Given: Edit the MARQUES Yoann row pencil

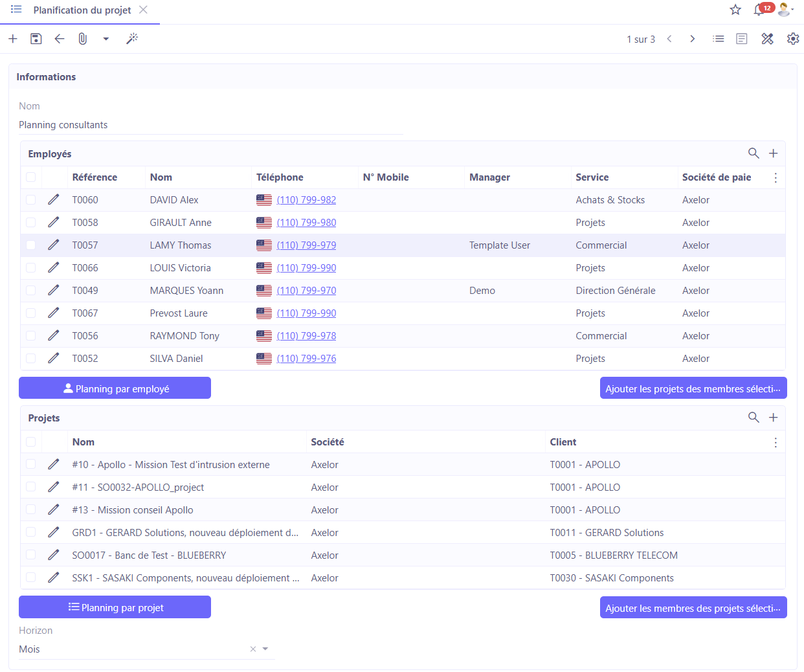Looking at the screenshot, I should click(x=54, y=290).
